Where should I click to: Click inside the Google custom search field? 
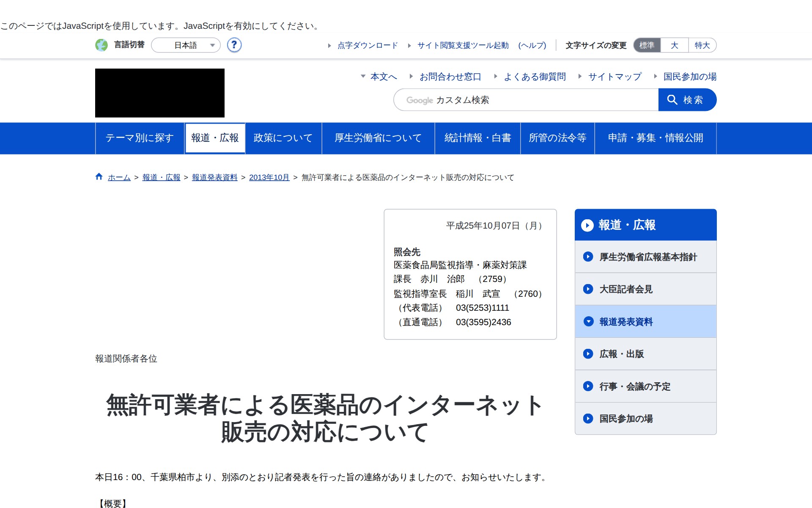click(x=524, y=100)
